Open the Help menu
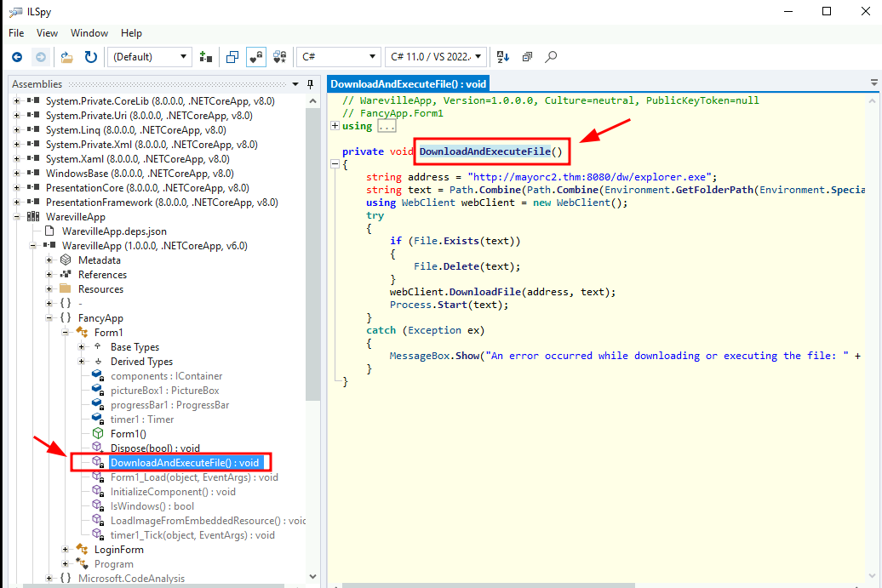The width and height of the screenshot is (882, 588). click(131, 33)
